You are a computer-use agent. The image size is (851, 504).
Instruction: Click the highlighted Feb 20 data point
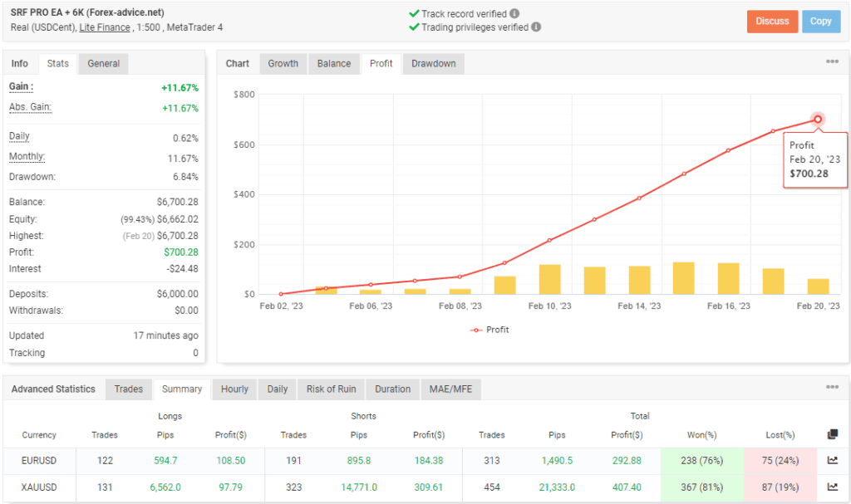click(817, 119)
